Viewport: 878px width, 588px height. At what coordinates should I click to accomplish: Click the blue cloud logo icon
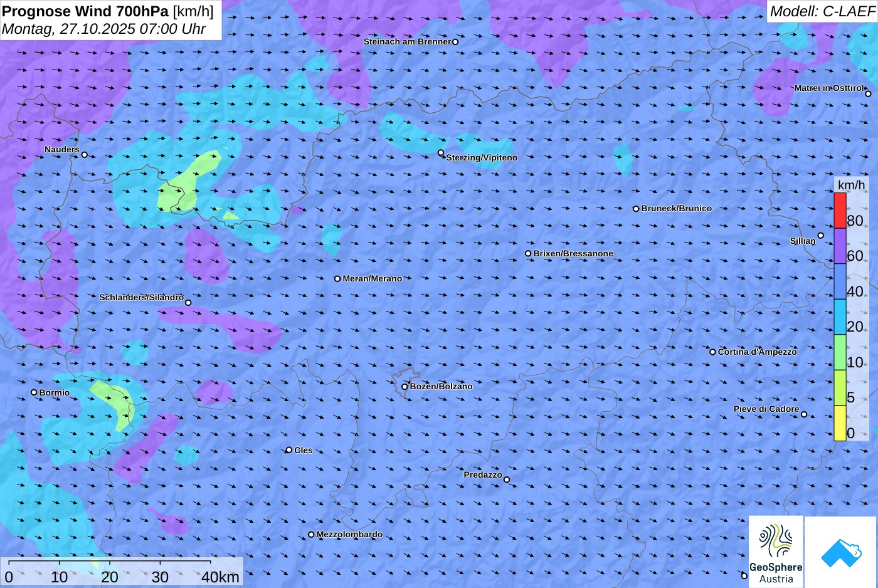(x=840, y=552)
